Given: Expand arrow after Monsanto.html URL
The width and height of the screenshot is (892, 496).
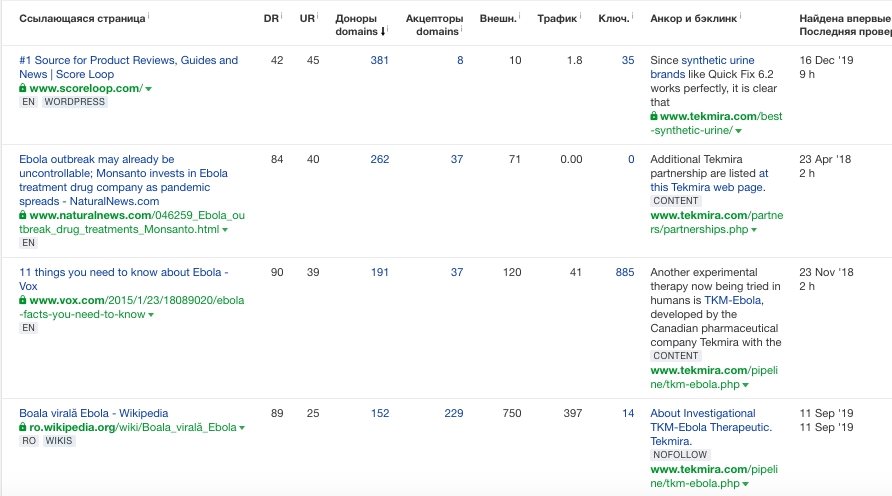Looking at the screenshot, I should tap(225, 230).
